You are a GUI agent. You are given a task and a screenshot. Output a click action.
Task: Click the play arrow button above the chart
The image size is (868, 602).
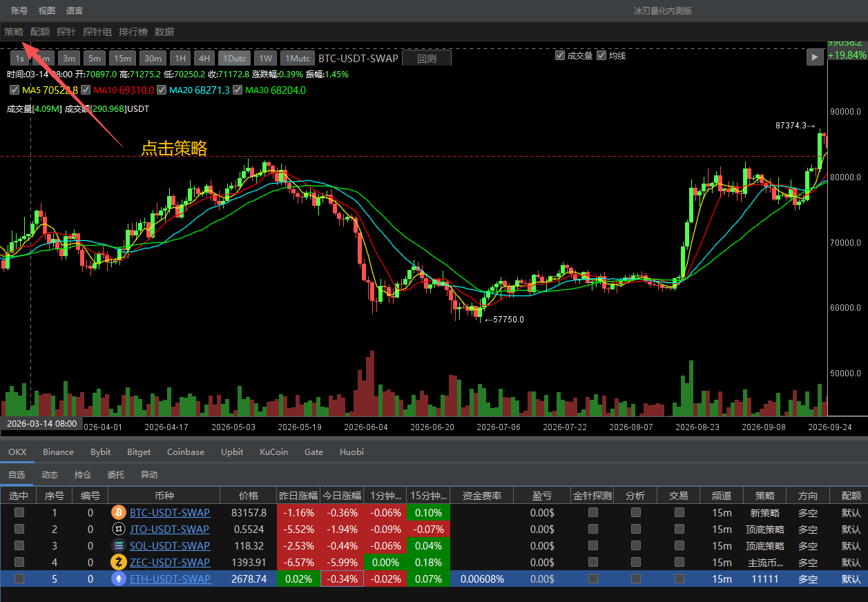click(815, 57)
